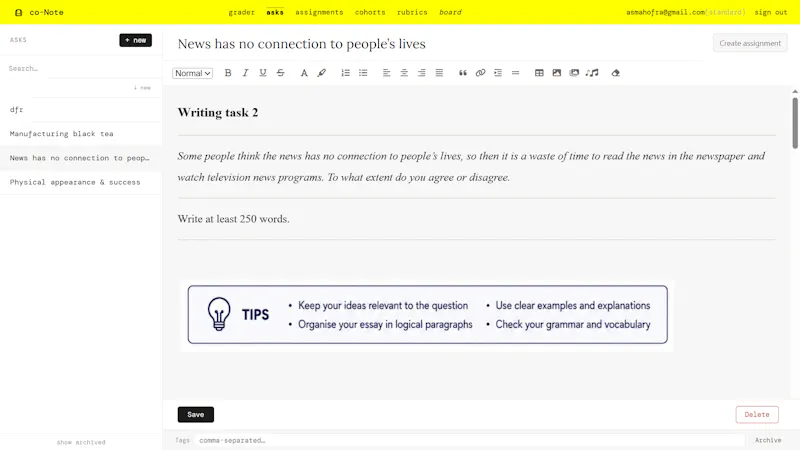Insert a bulleted list

363,73
